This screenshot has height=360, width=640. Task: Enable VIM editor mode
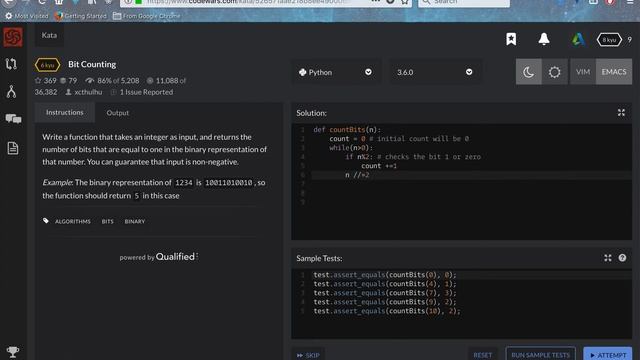pyautogui.click(x=583, y=72)
